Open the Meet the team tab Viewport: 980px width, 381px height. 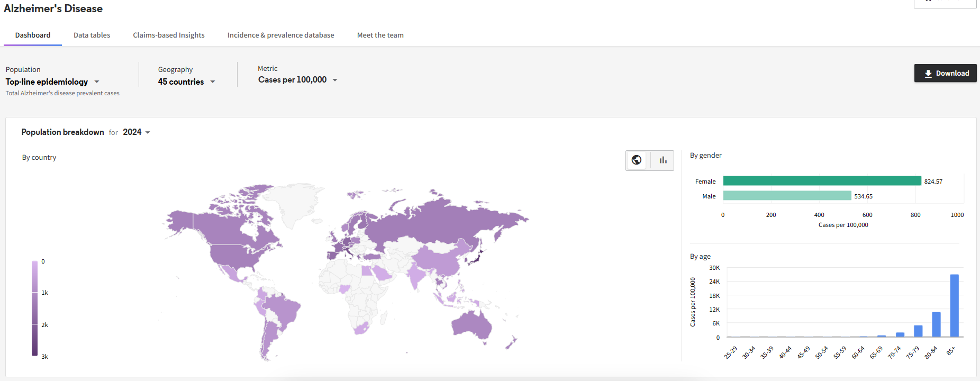click(380, 35)
